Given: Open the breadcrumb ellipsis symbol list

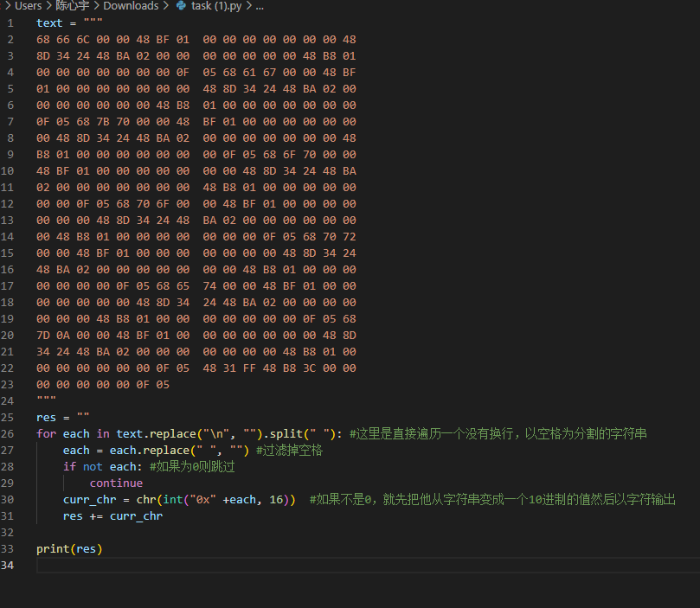Looking at the screenshot, I should tap(259, 6).
